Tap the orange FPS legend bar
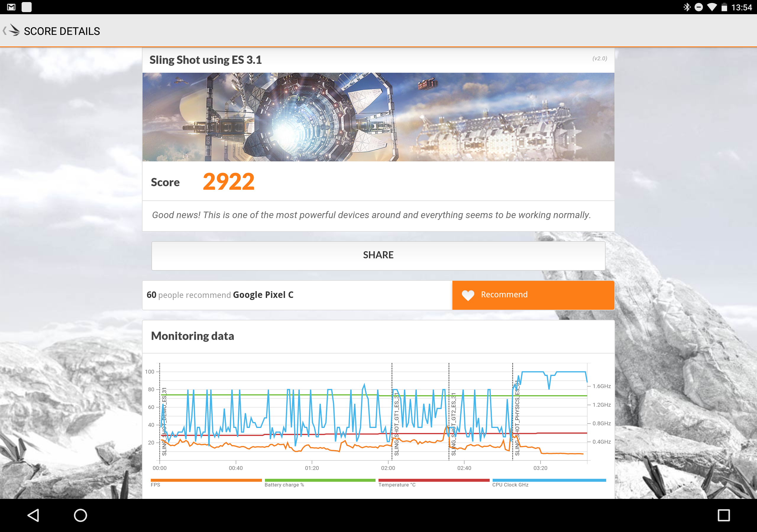 coord(206,480)
